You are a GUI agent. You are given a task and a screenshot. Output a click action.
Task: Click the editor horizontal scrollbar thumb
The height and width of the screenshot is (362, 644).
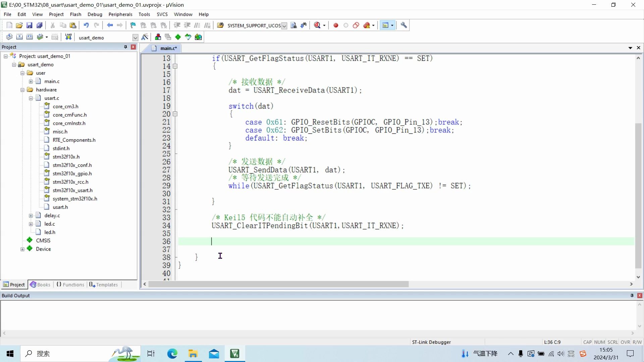[x=278, y=284]
